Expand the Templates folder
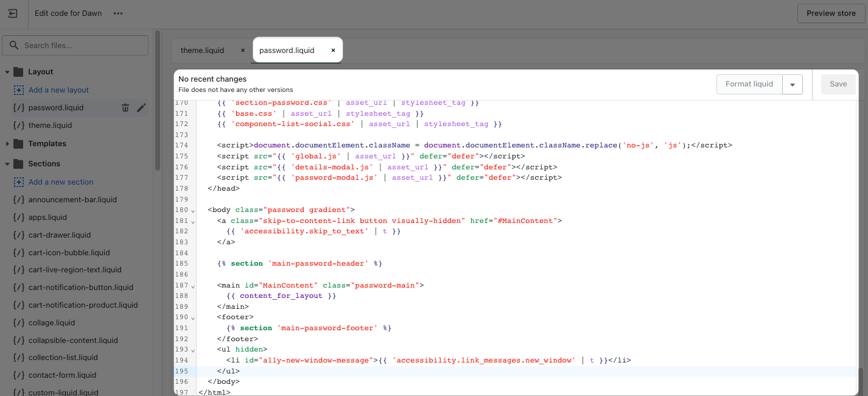This screenshot has height=396, width=868. [7, 144]
